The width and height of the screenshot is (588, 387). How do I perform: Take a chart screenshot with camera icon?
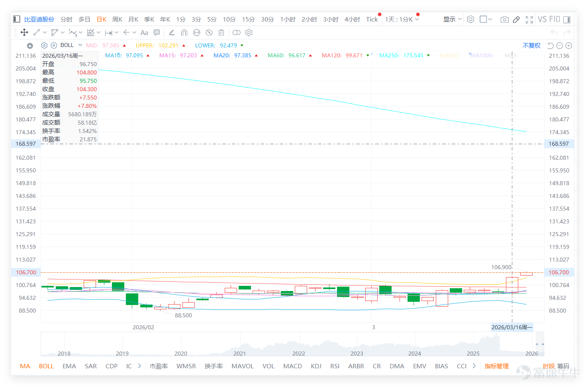(504, 20)
